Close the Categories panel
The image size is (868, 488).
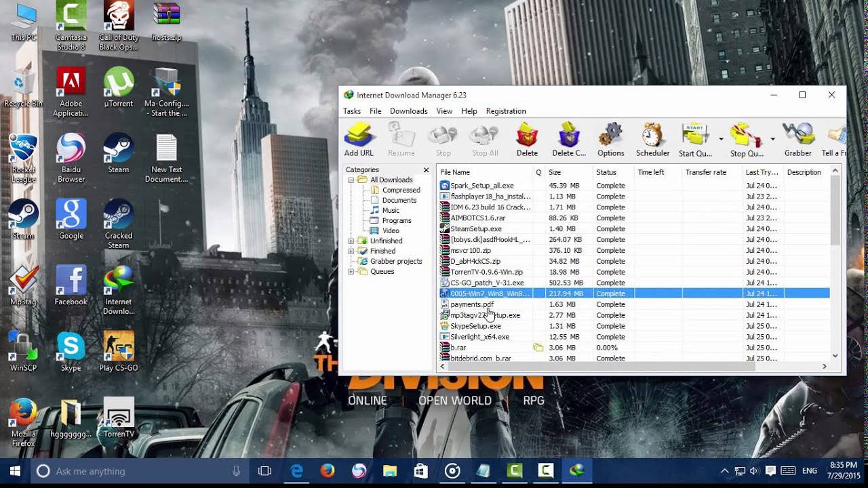(427, 170)
